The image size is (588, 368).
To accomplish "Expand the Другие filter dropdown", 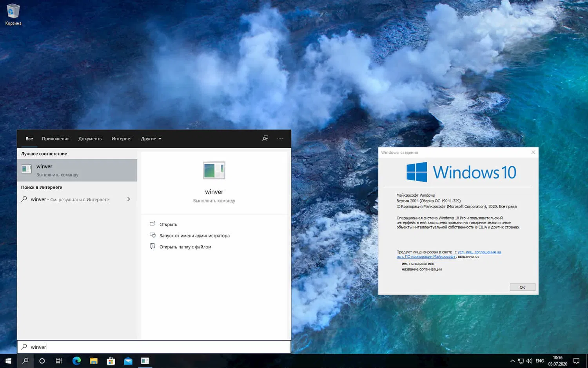I will coord(151,139).
